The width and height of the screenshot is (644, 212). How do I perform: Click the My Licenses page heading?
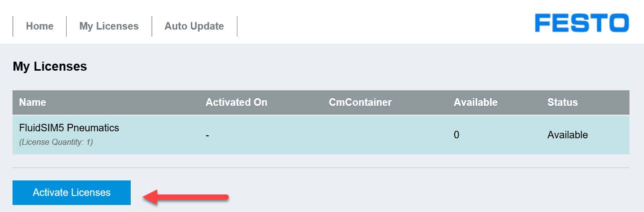pyautogui.click(x=50, y=66)
